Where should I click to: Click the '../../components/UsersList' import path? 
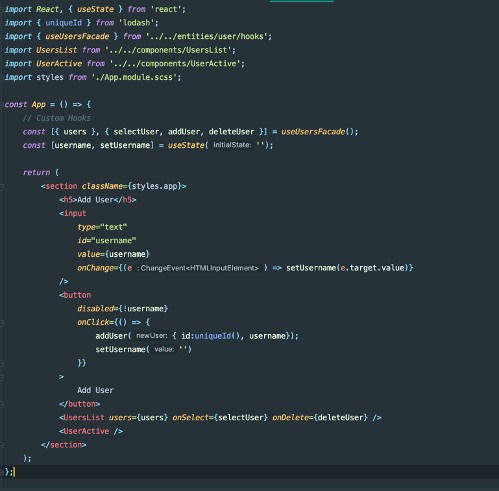[168, 50]
